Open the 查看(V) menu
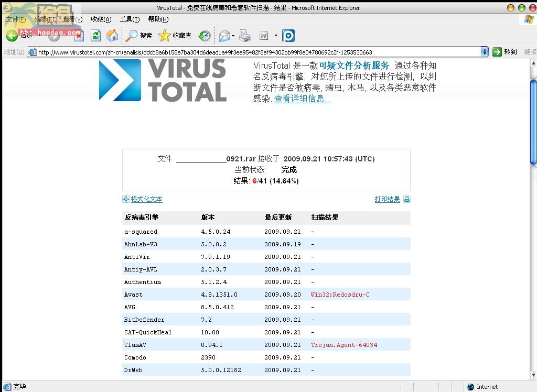Viewport: 537px width, 392px height. coord(72,19)
